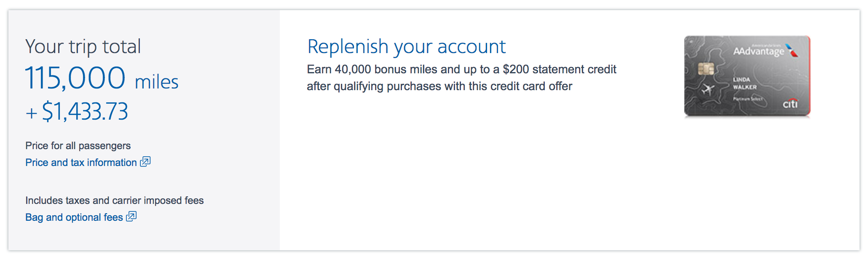868x257 pixels.
Task: Click external-window icon beside Price and tax information
Action: [145, 162]
